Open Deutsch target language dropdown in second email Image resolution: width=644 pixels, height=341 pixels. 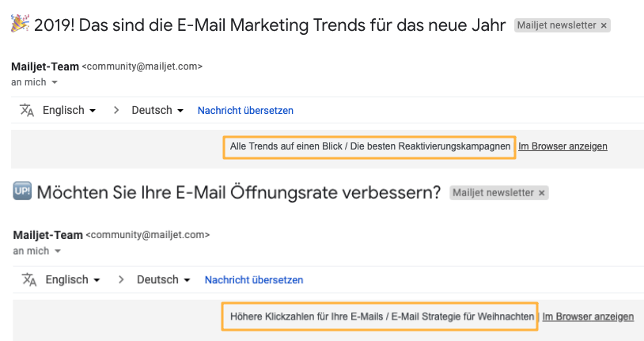[164, 280]
